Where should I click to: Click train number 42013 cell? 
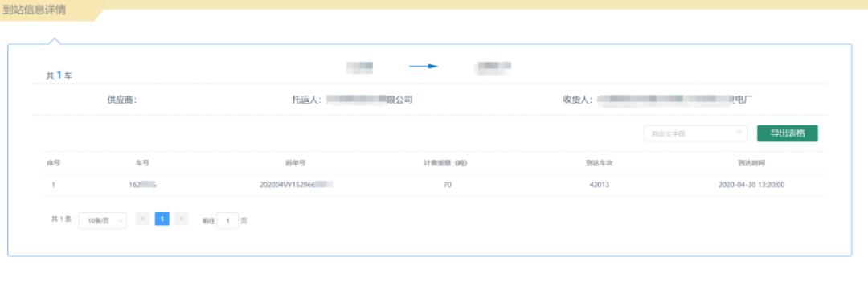click(600, 185)
